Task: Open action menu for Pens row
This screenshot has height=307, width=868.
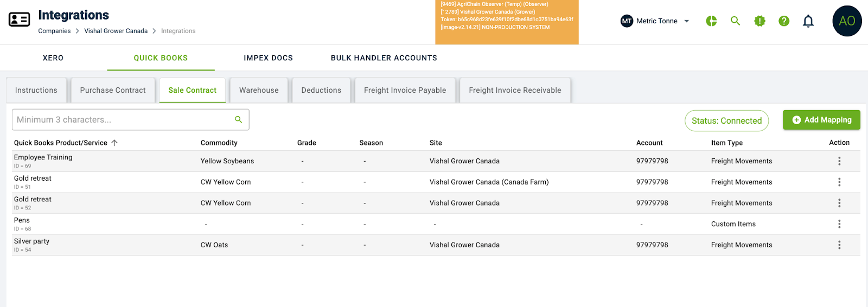Action: tap(839, 224)
